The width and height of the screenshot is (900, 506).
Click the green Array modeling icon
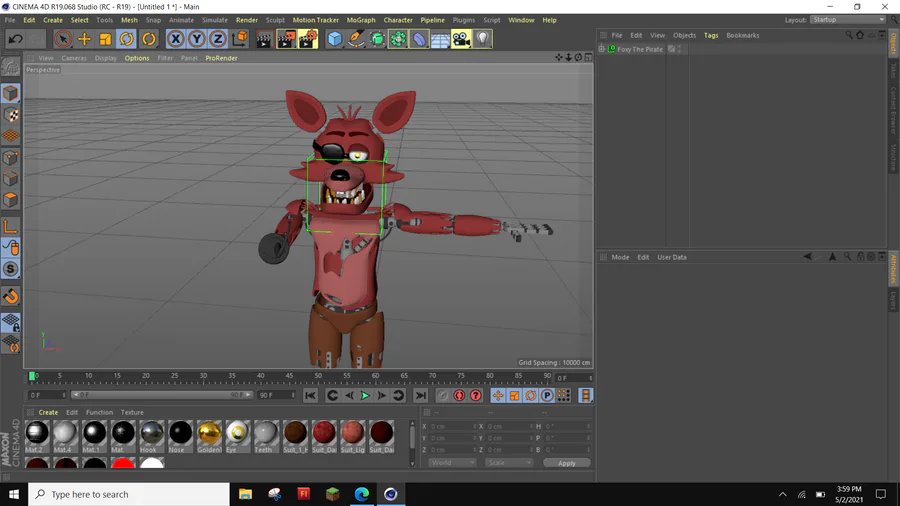(398, 39)
